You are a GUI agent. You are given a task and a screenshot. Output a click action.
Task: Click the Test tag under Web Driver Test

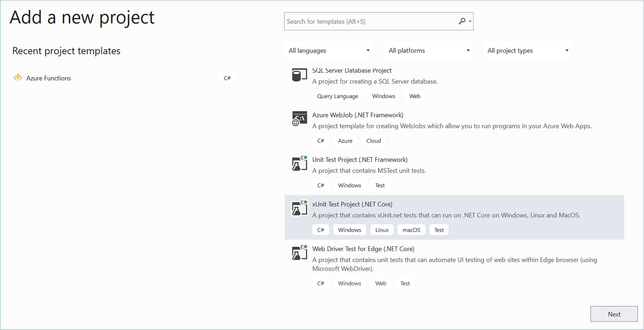click(x=405, y=283)
